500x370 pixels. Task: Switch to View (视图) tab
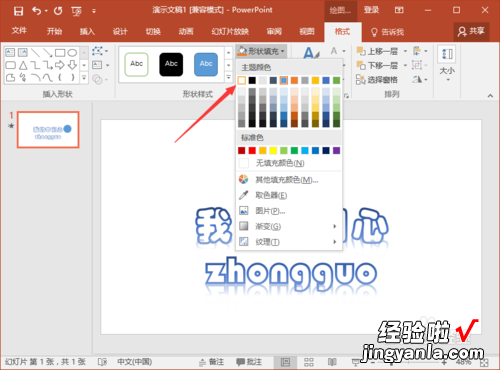coord(307,32)
